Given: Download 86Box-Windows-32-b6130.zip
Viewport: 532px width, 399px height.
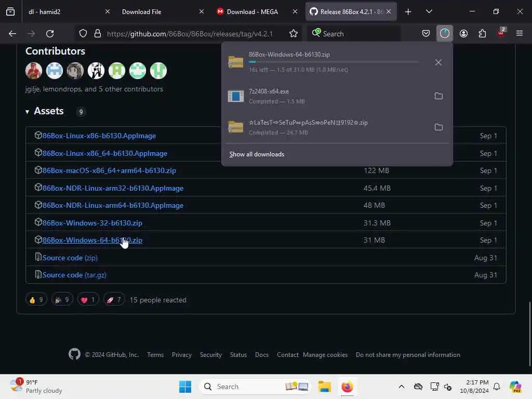Looking at the screenshot, I should (x=92, y=223).
